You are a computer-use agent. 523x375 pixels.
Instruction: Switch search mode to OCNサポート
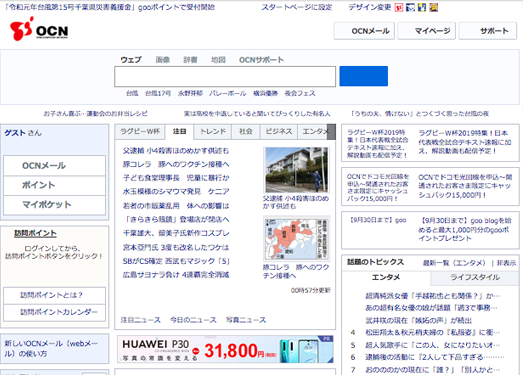[262, 60]
